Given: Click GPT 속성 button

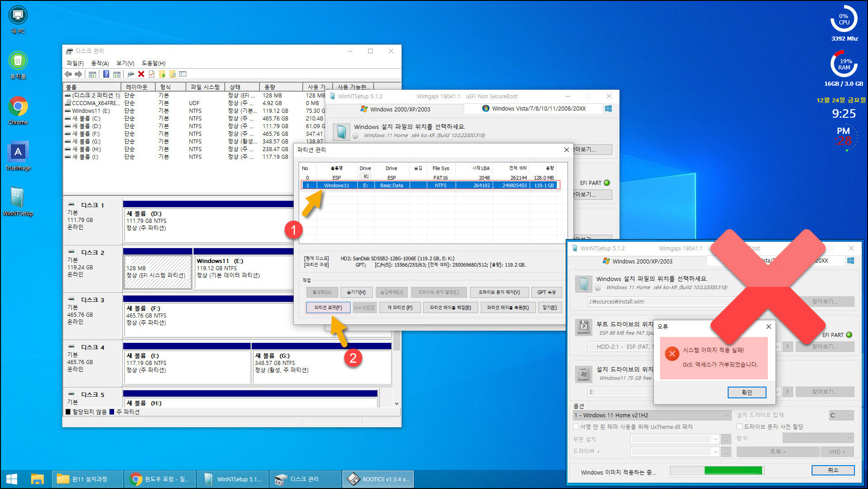Looking at the screenshot, I should (x=546, y=292).
